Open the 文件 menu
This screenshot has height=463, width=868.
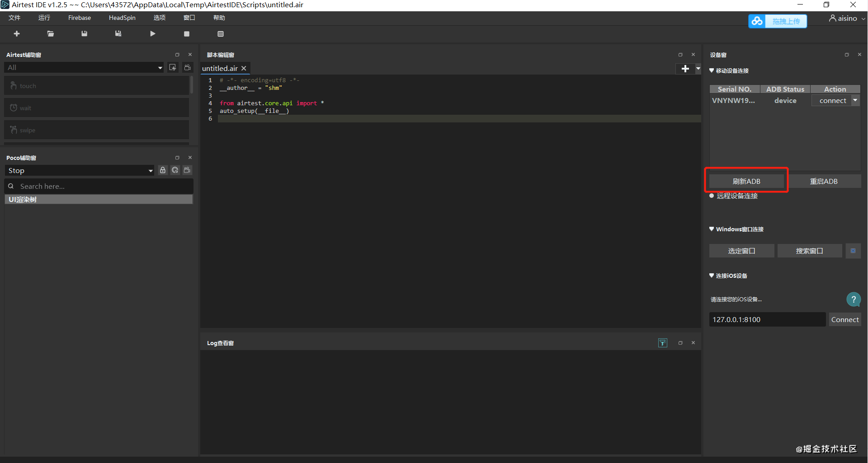pyautogui.click(x=14, y=18)
